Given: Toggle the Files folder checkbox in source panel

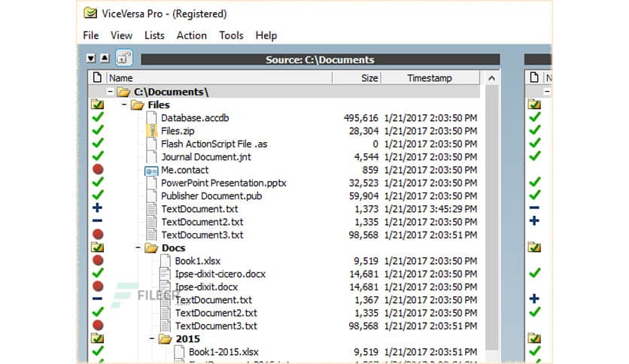Looking at the screenshot, I should [x=97, y=105].
